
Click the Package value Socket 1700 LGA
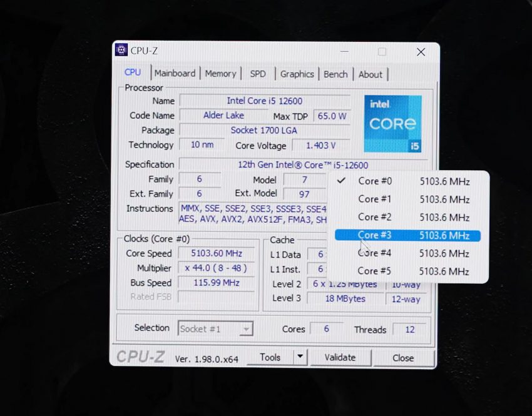(x=265, y=130)
